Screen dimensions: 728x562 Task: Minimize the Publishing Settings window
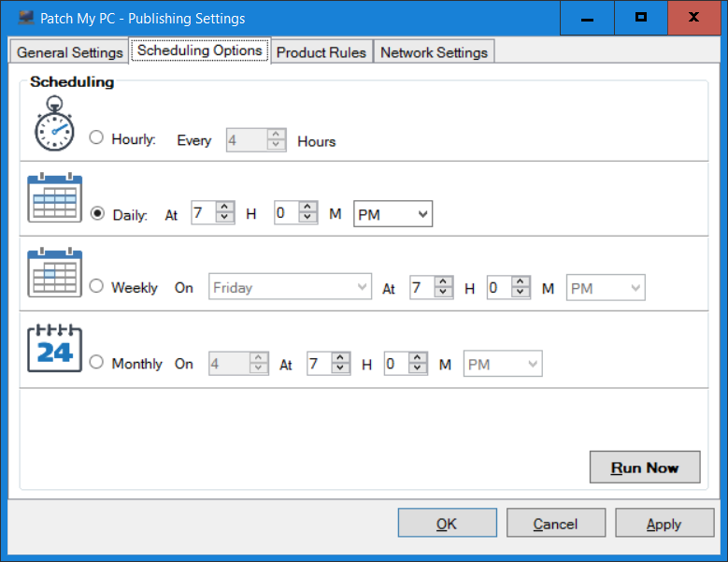[x=587, y=18]
